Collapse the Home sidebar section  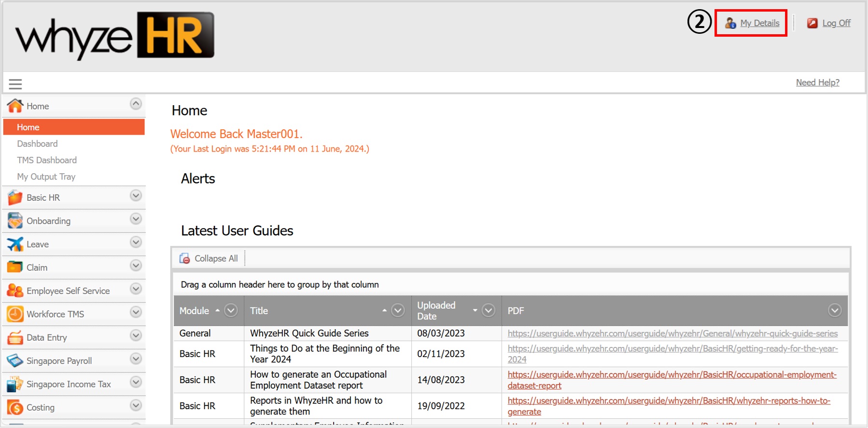(x=136, y=104)
